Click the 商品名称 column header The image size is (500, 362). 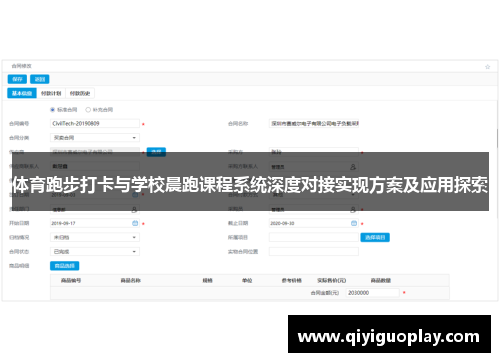(x=131, y=281)
